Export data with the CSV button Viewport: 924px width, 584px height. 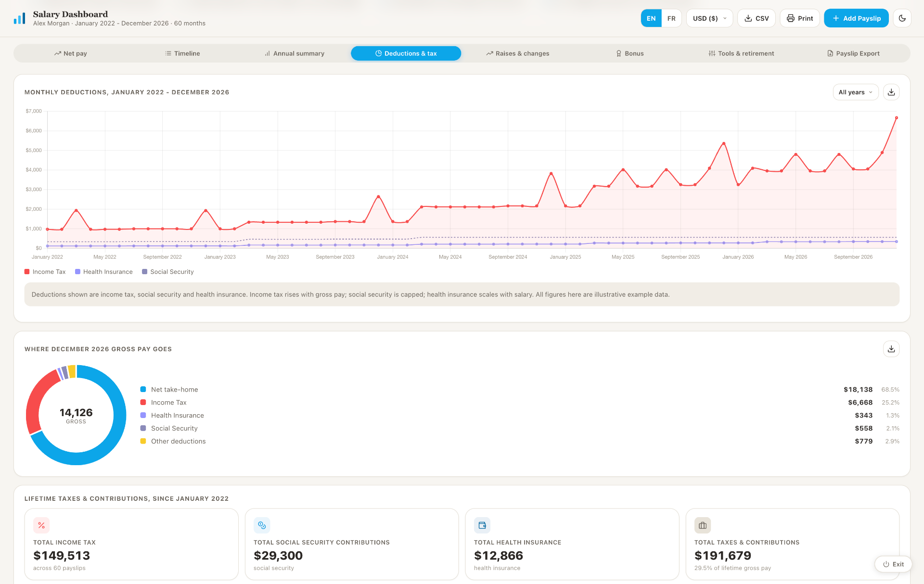[756, 18]
